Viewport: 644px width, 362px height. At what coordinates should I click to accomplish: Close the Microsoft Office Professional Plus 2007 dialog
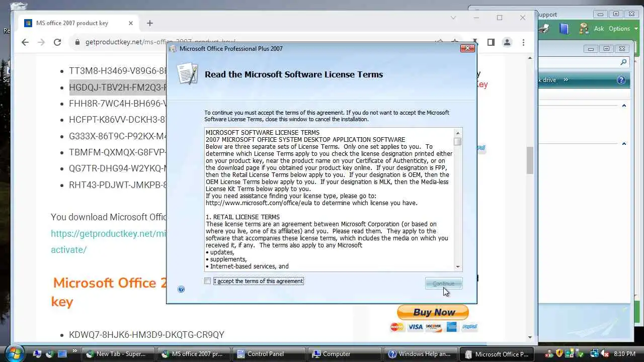(x=467, y=48)
